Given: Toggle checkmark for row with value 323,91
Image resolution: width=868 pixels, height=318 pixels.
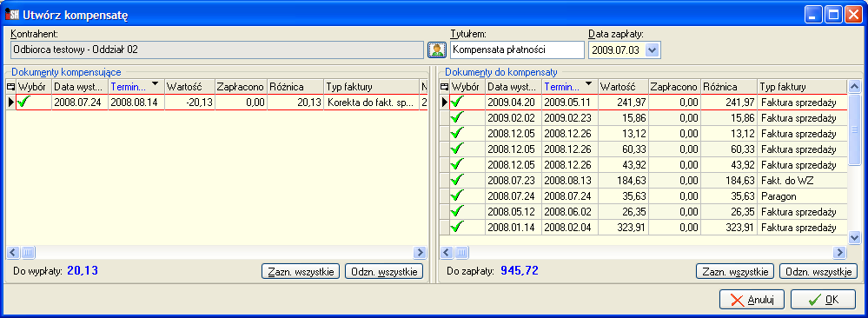Looking at the screenshot, I should (458, 228).
